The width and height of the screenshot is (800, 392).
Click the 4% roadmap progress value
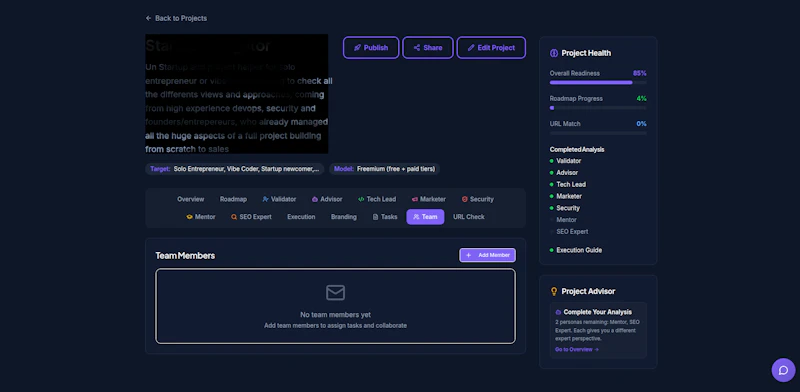(641, 99)
